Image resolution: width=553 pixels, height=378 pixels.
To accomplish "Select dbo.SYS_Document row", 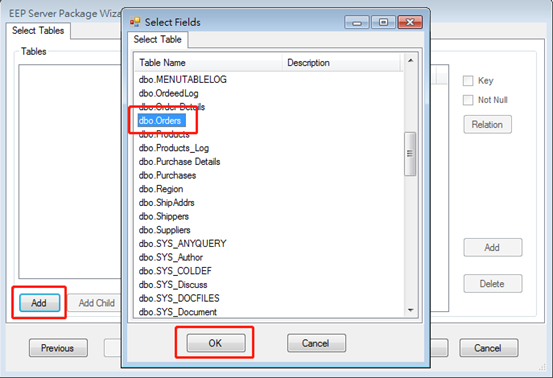I will click(177, 312).
